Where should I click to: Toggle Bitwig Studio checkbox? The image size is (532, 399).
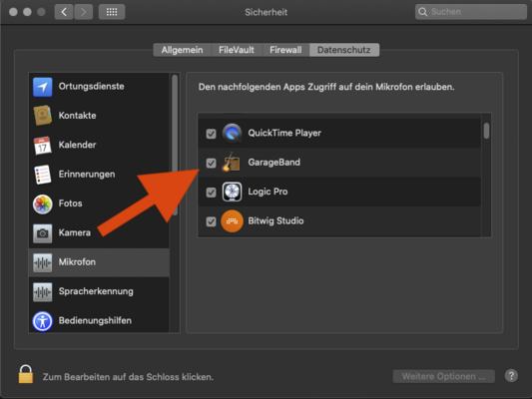pyautogui.click(x=211, y=221)
